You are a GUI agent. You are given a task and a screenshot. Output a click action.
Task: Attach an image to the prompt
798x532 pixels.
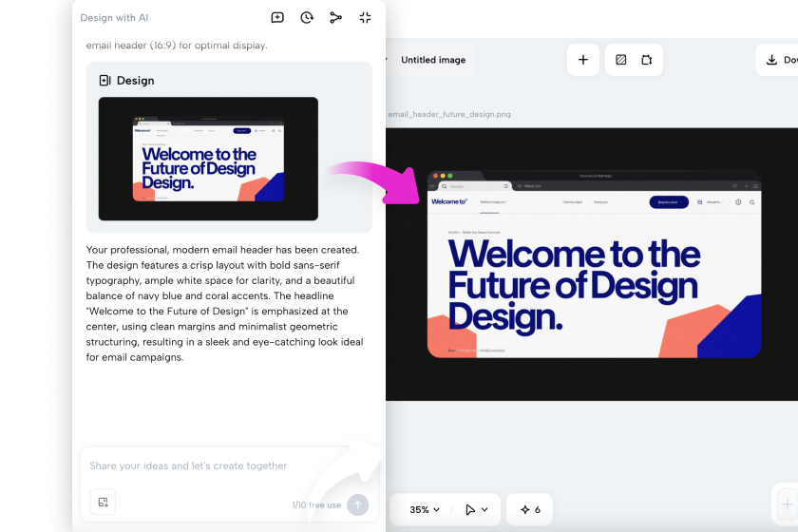pos(103,503)
